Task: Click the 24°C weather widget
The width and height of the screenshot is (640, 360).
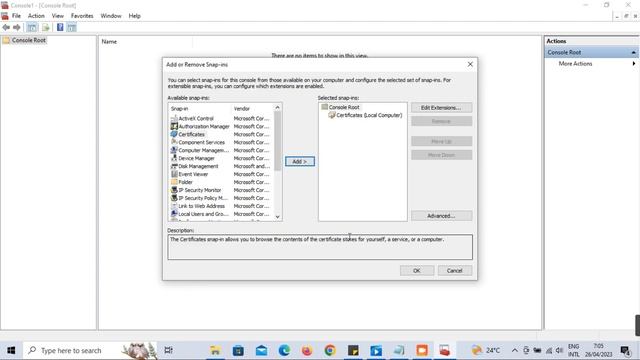Action: [486, 350]
